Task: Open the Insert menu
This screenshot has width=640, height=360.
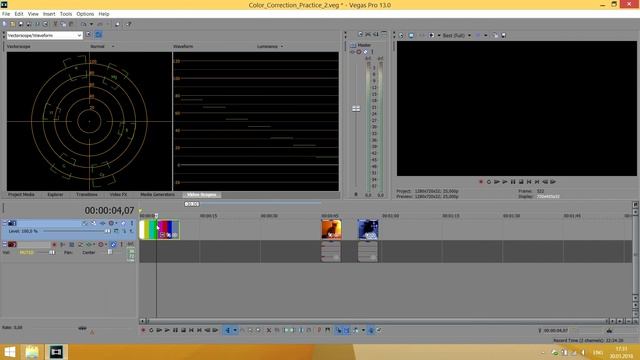Action: pos(49,14)
